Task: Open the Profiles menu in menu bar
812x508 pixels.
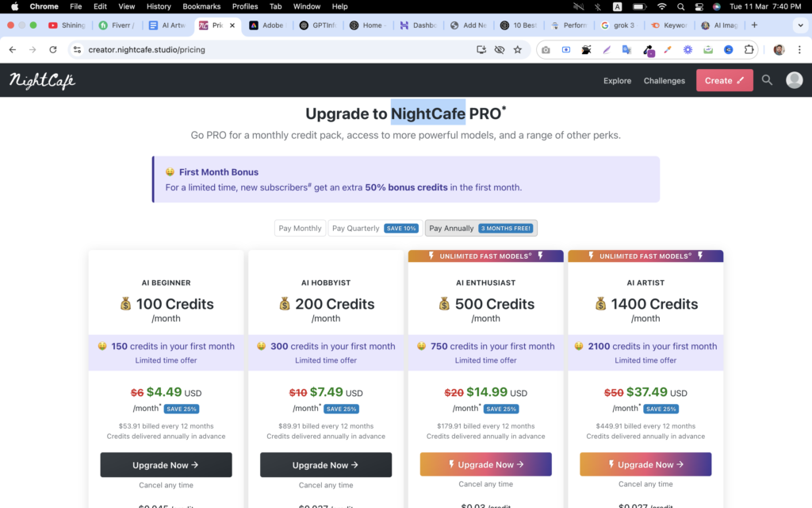Action: click(x=245, y=6)
